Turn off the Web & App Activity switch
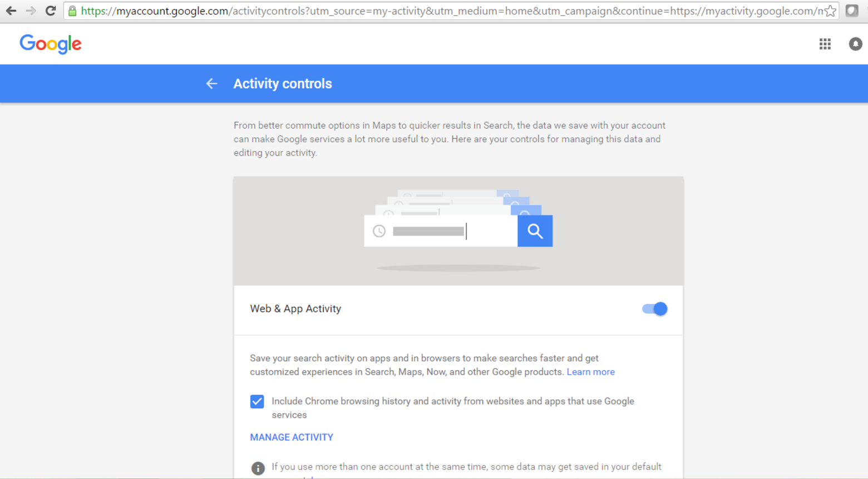The image size is (868, 479). tap(654, 309)
